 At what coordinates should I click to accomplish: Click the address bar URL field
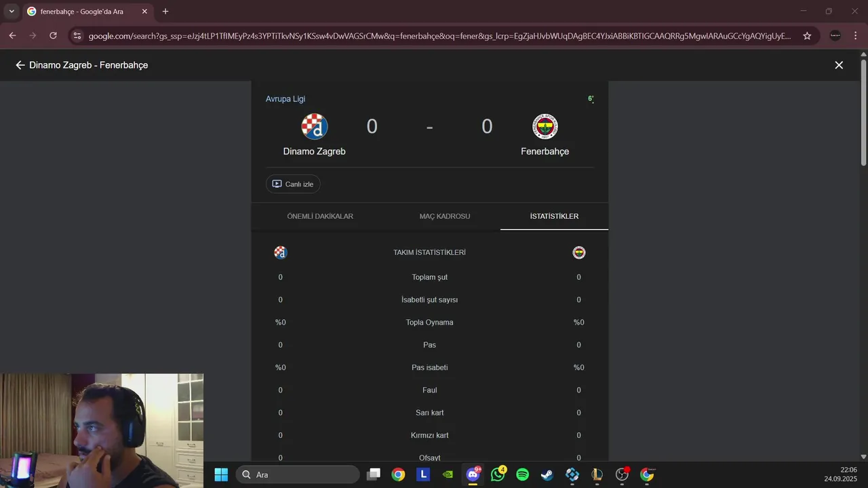point(439,36)
